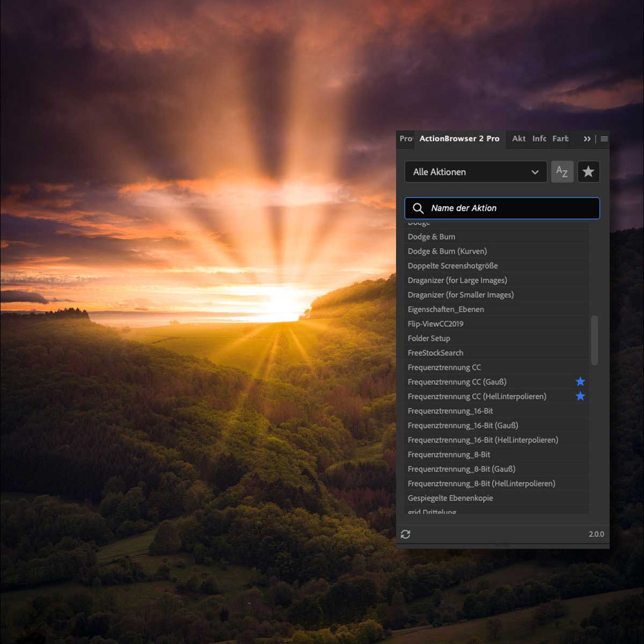Select Frequenztrennung_8-Bit (Hell.interpolieren) action
The image size is (644, 644).
click(496, 483)
